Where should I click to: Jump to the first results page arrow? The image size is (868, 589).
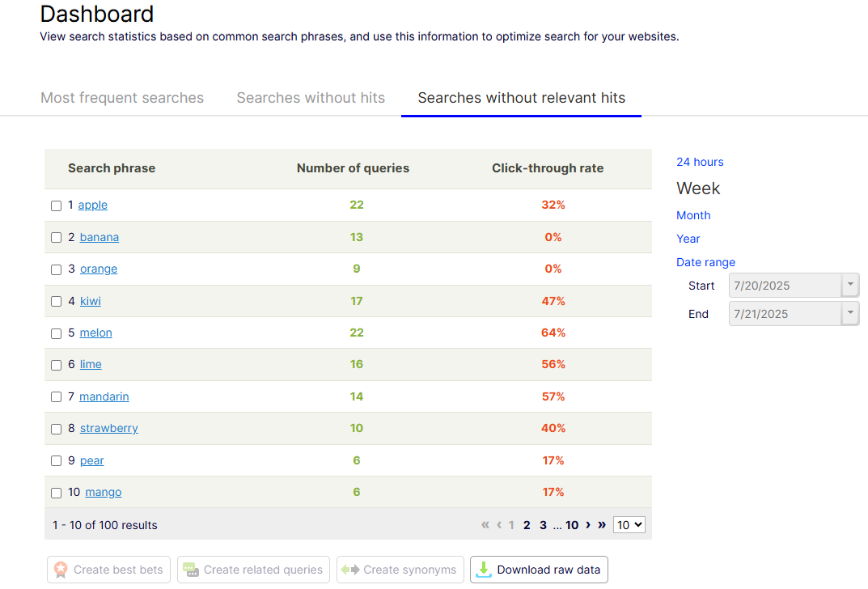[485, 525]
